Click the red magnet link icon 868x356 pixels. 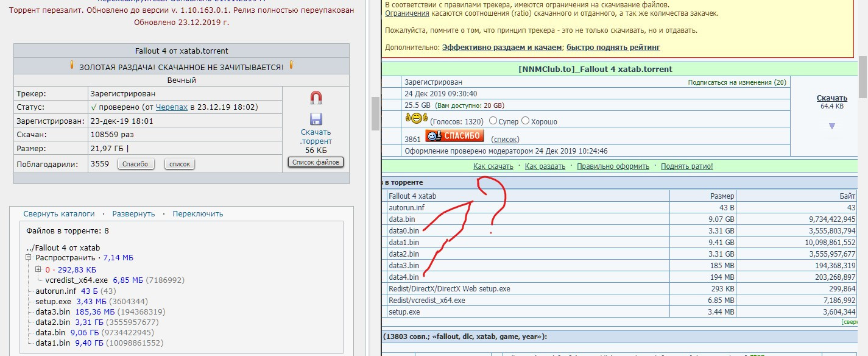point(316,98)
